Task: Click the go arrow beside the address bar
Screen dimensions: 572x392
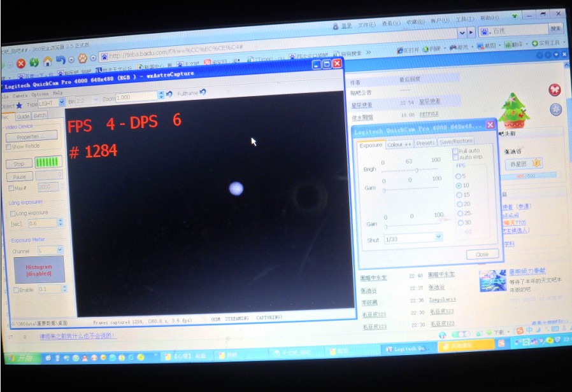Action: tap(471, 32)
